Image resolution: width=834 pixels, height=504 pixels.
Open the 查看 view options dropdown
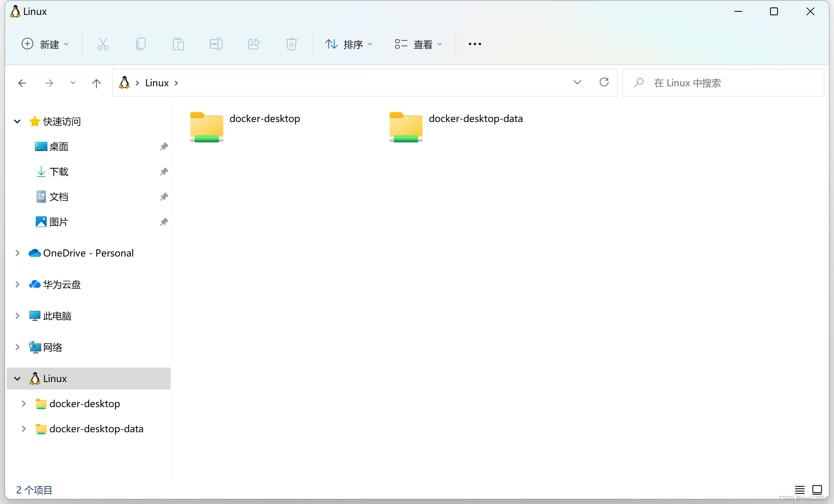tap(418, 44)
